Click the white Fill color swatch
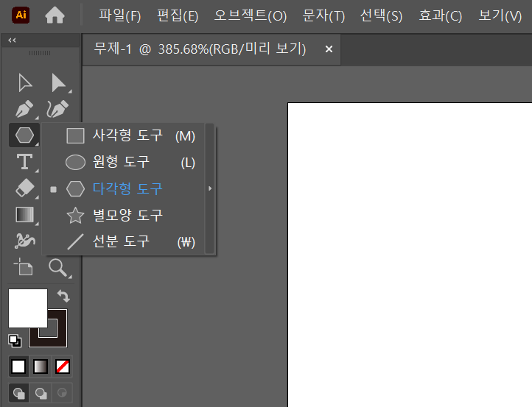This screenshot has height=407, width=532. coord(28,308)
